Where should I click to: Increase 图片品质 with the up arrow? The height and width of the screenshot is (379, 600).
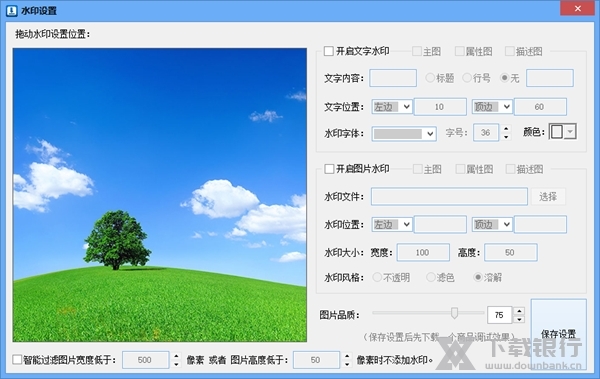[519, 311]
